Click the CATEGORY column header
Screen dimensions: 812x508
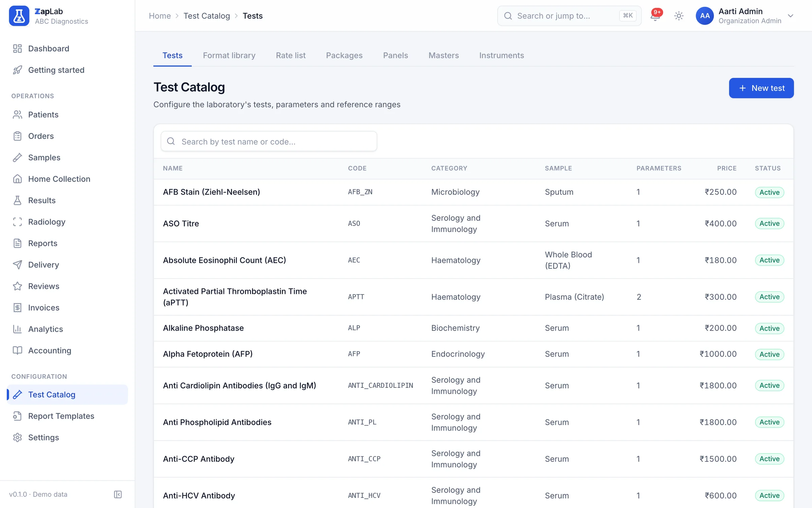coord(449,168)
